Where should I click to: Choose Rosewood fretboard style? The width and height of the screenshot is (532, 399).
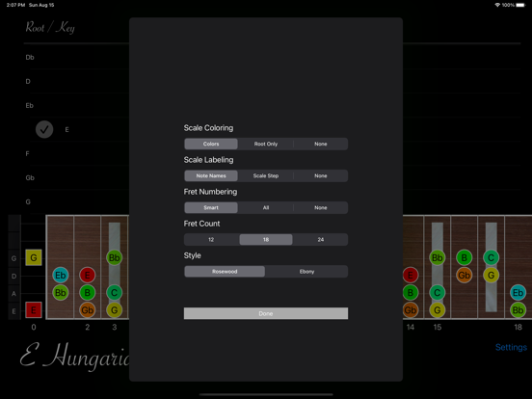225,272
